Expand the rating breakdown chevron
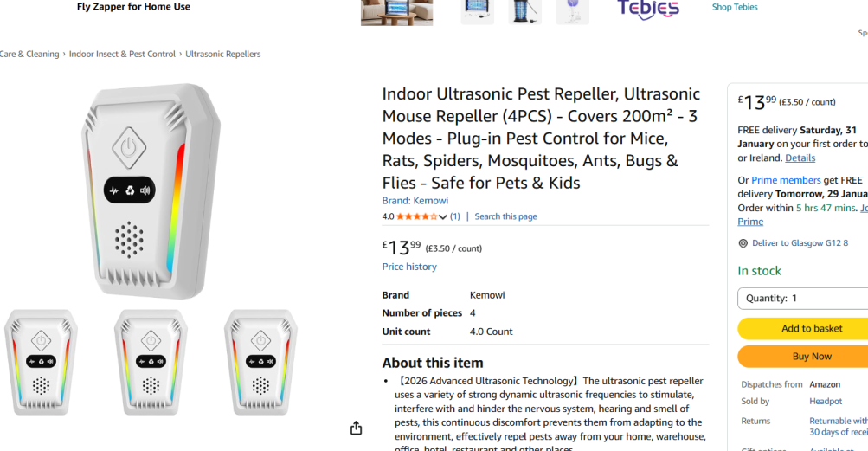868x451 pixels. click(443, 217)
